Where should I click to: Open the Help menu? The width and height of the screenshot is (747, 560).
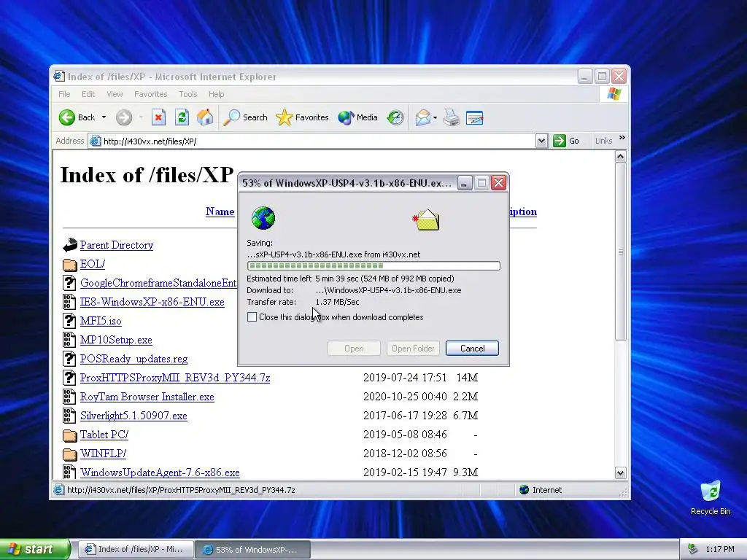click(216, 94)
